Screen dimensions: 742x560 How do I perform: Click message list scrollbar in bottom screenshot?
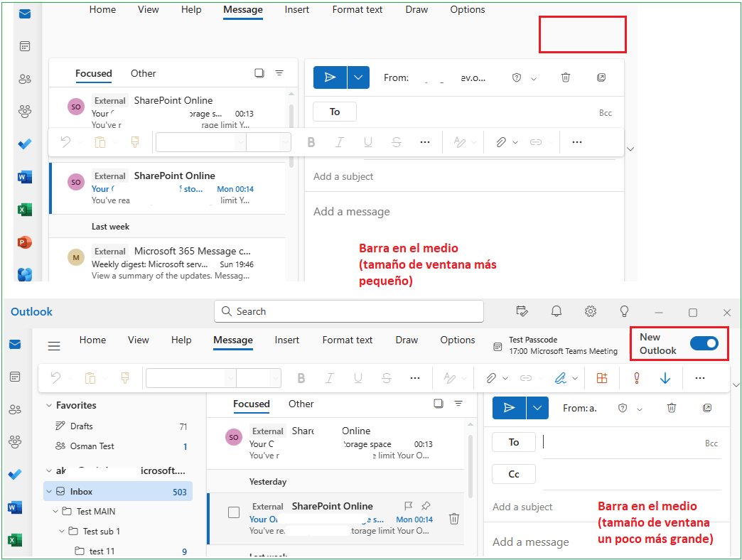pos(471,466)
